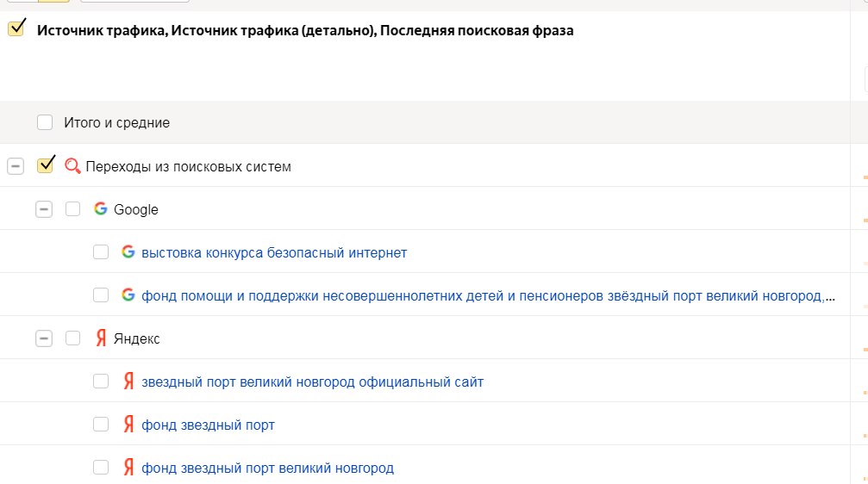Collapse the Яндекс subgroup
The image size is (868, 484).
tap(44, 338)
